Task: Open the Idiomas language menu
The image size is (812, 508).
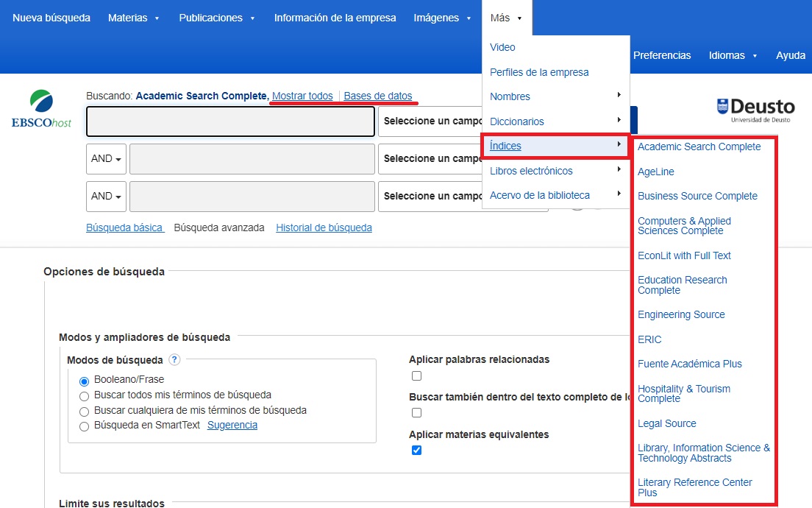Action: tap(733, 55)
